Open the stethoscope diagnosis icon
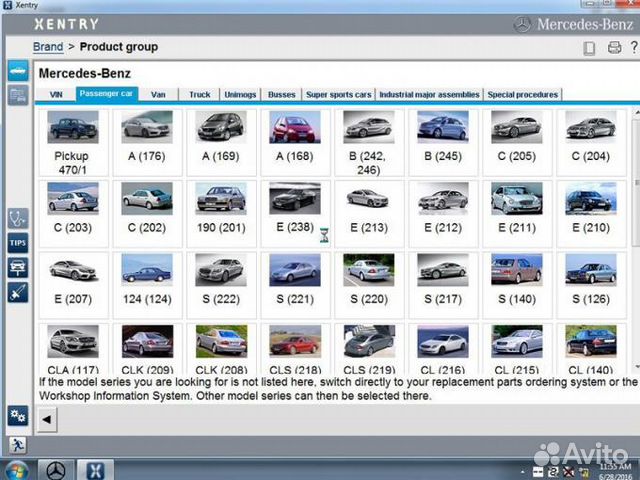This screenshot has width=640, height=480. click(x=18, y=218)
